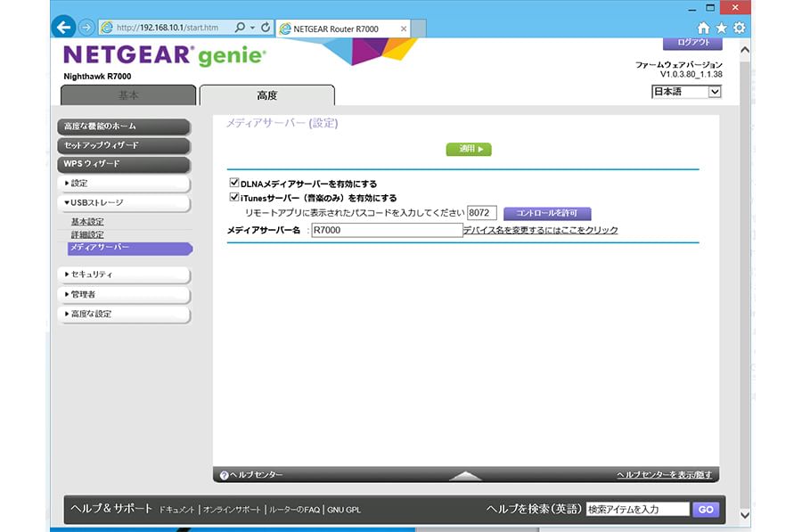Image resolution: width=802 pixels, height=532 pixels.
Task: Open the 日本語 language dropdown
Action: click(686, 92)
